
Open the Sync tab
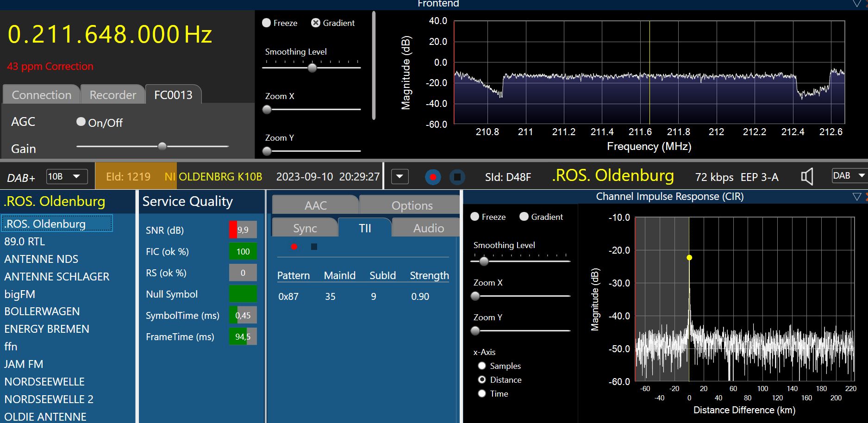pos(305,228)
